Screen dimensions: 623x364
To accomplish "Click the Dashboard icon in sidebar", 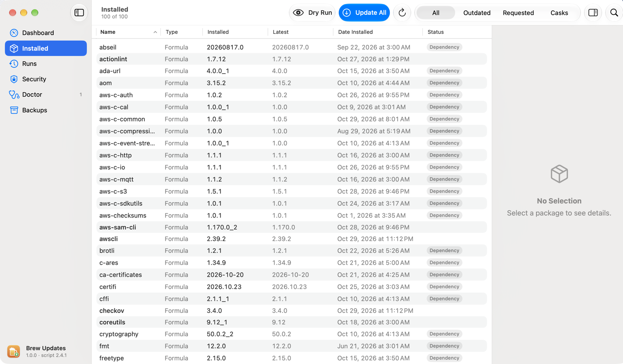I will click(14, 33).
